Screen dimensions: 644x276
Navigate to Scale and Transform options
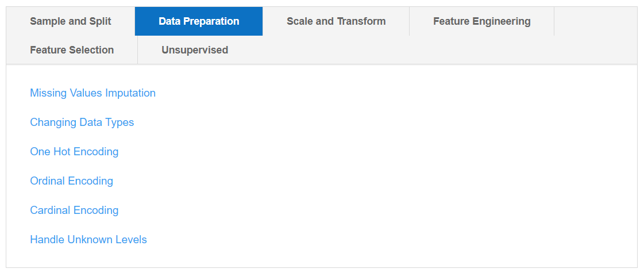(336, 21)
